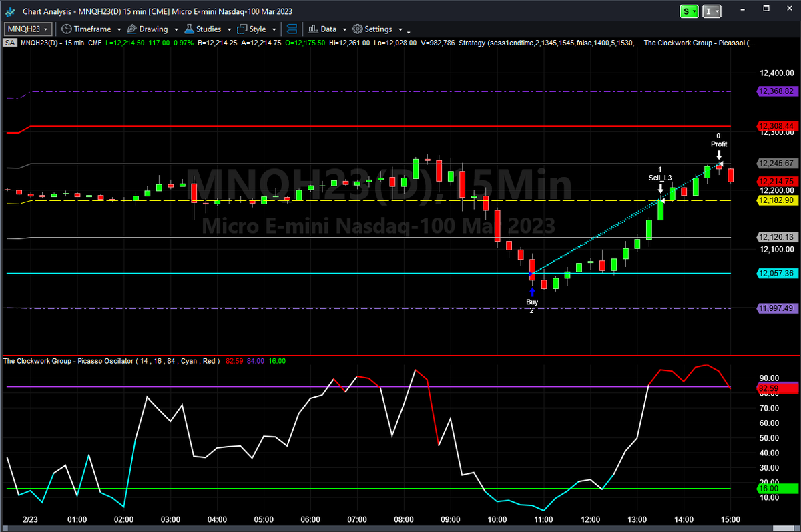The image size is (801, 532).
Task: Select the Buy 2 entry arrow marker
Action: pos(532,292)
